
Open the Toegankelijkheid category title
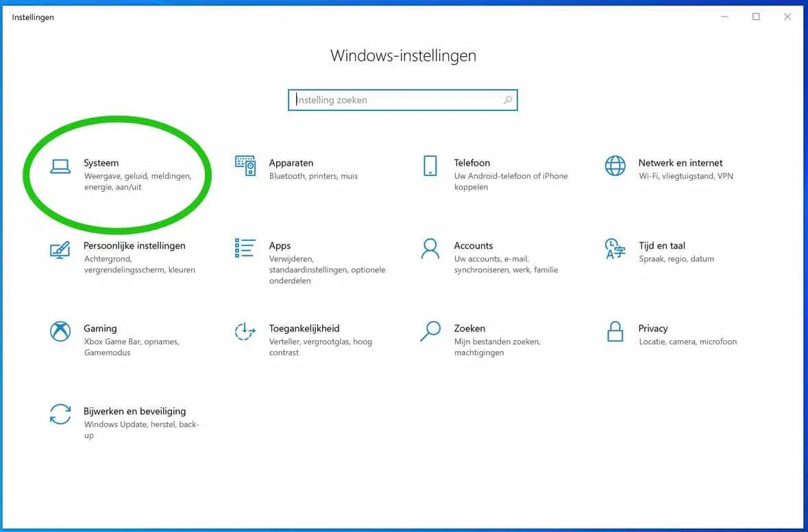304,329
